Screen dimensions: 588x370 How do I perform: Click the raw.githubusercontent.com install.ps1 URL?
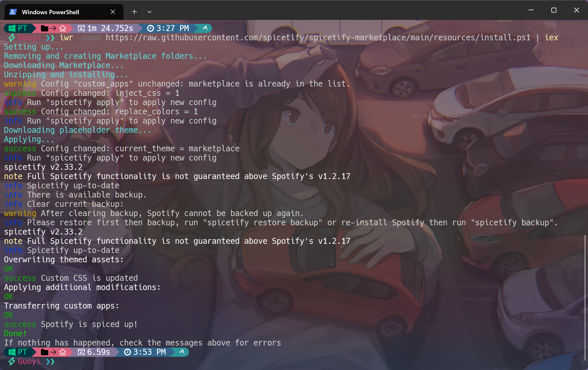(x=318, y=38)
